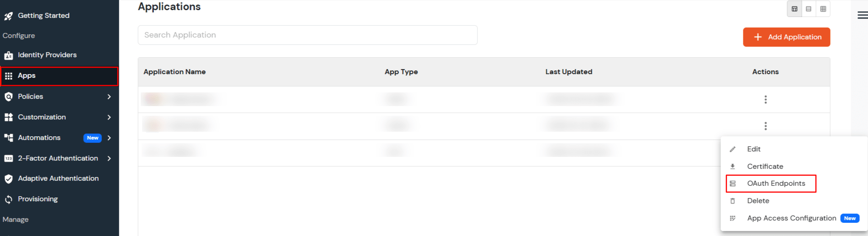This screenshot has height=236, width=868.
Task: Choose Certificate in the actions menu
Action: 765,166
